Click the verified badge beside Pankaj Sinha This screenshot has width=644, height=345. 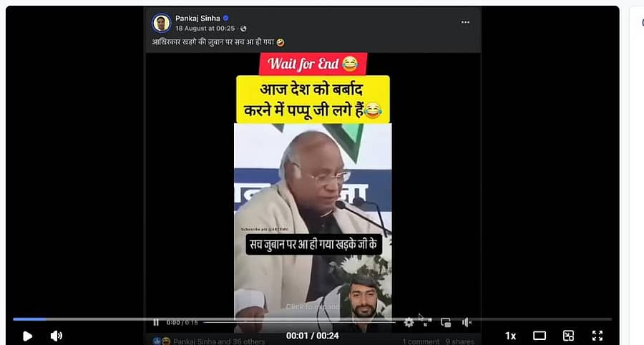[225, 18]
